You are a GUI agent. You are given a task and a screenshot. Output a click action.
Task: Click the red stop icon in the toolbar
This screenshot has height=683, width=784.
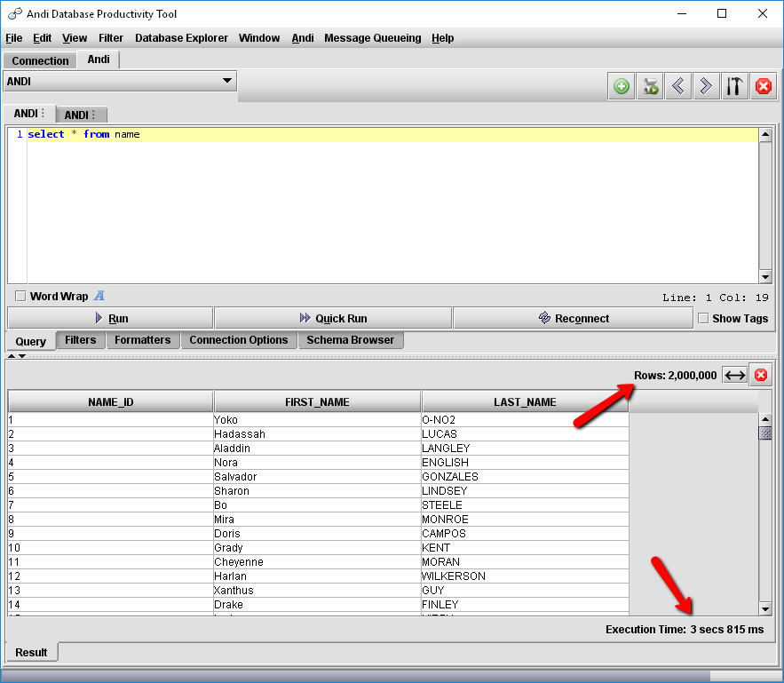pyautogui.click(x=764, y=86)
